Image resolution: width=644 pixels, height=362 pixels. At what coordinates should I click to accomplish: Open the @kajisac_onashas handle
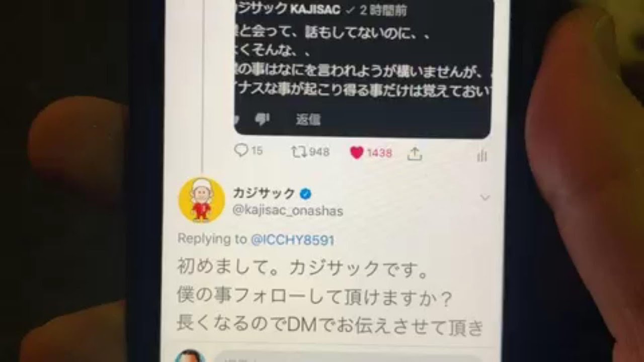point(288,211)
